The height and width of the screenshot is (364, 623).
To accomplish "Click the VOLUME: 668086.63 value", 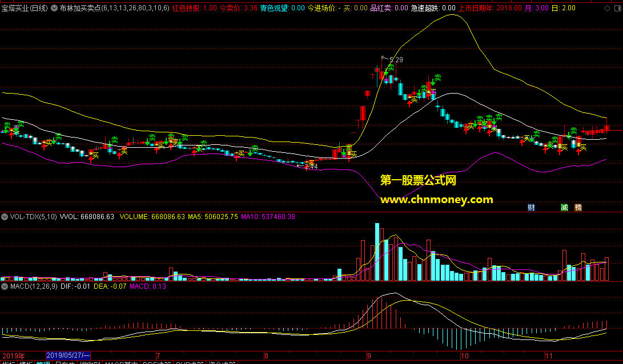I will pyautogui.click(x=152, y=217).
